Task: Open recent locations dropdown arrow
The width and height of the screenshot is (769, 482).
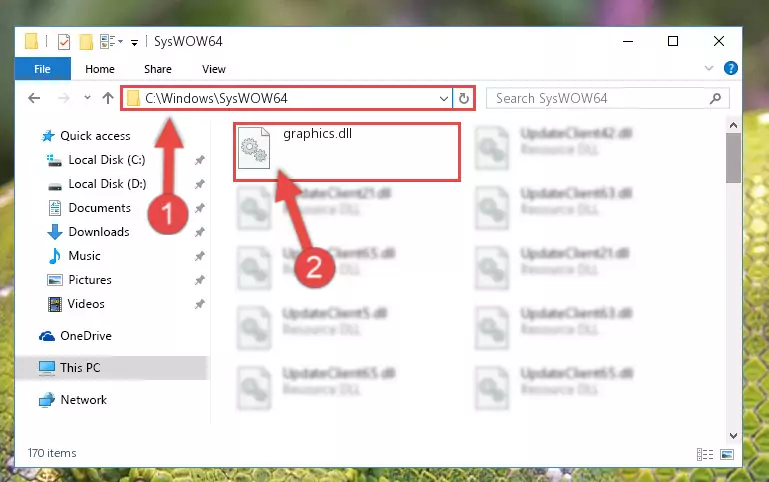Action: pyautogui.click(x=87, y=98)
